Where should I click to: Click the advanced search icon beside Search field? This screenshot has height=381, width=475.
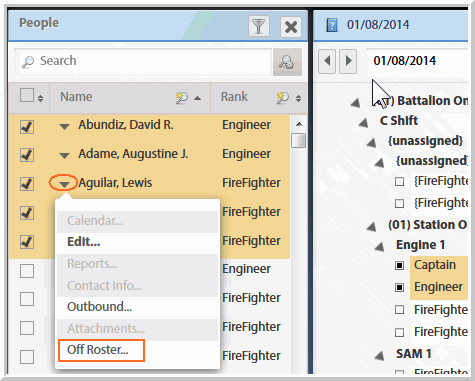(x=287, y=62)
